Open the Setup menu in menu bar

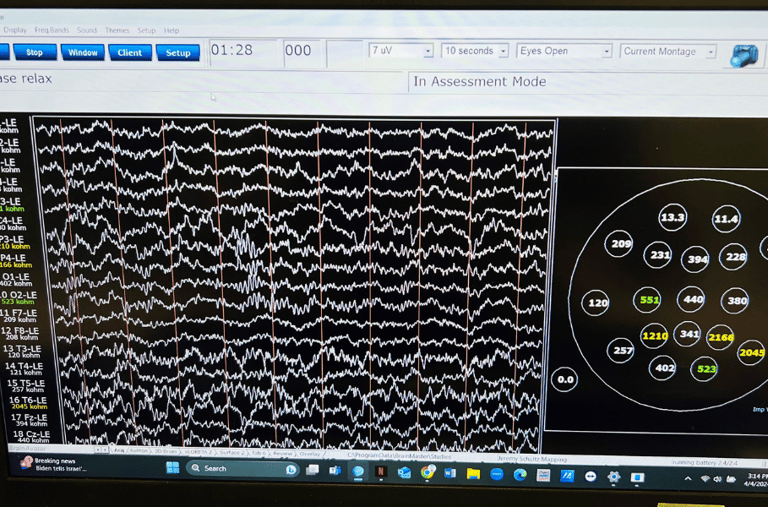(146, 30)
